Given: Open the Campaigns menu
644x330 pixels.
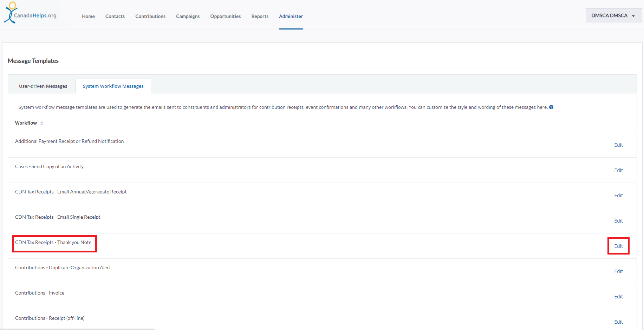Looking at the screenshot, I should [188, 16].
